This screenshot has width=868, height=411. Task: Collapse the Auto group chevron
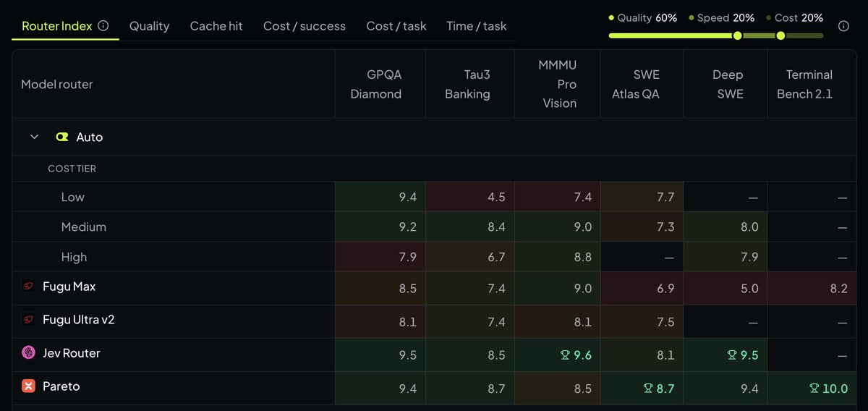[34, 137]
